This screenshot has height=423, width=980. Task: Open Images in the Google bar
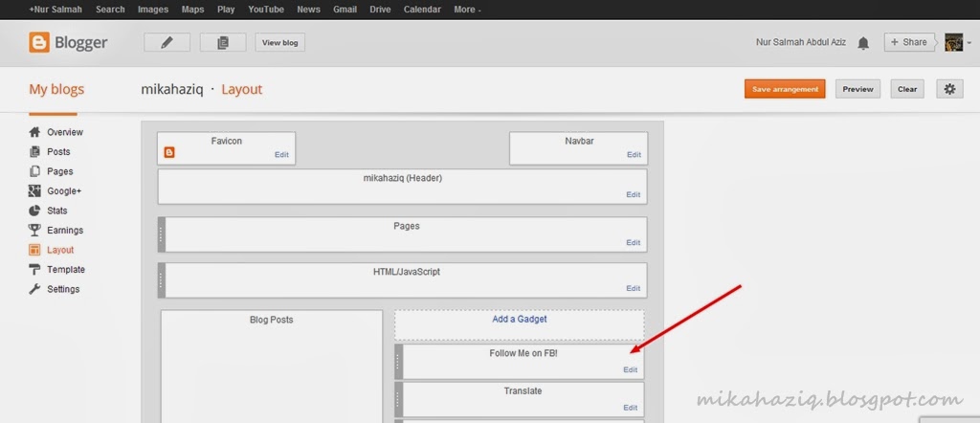pyautogui.click(x=153, y=10)
